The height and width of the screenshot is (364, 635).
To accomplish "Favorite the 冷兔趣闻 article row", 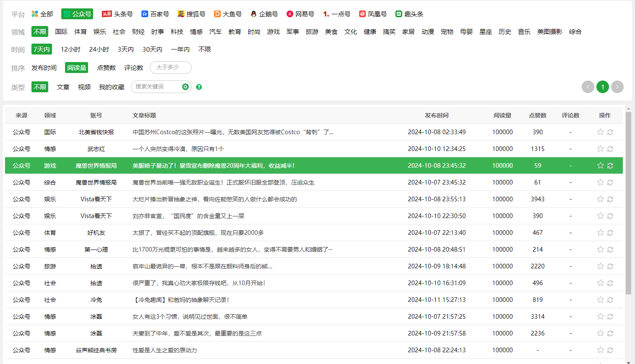I will [x=600, y=300].
